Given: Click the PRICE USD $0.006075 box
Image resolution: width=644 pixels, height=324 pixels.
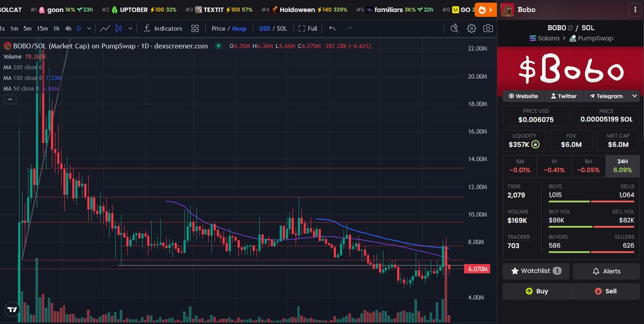Looking at the screenshot, I should [536, 116].
